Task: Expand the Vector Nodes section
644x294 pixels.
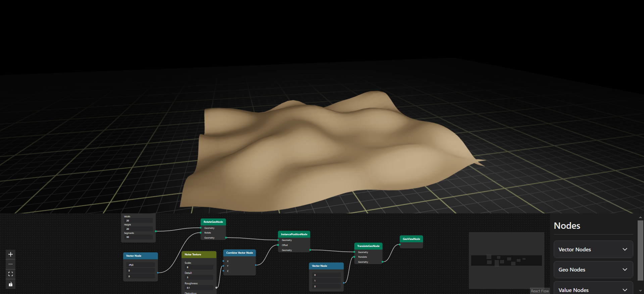Action: (x=593, y=249)
